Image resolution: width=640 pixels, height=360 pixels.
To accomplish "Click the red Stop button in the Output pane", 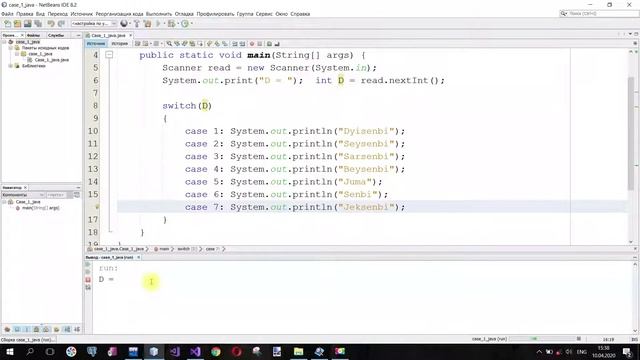I will click(88, 280).
